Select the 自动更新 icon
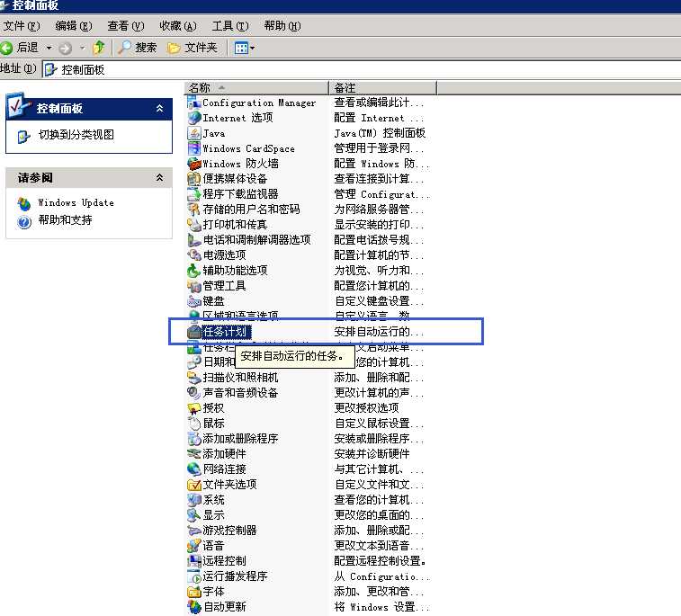 [x=193, y=606]
